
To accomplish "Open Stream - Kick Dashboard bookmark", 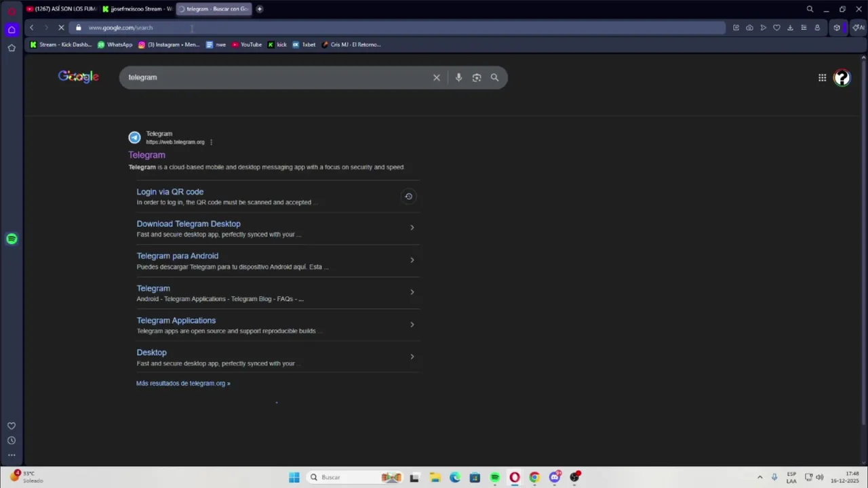I will tap(60, 45).
